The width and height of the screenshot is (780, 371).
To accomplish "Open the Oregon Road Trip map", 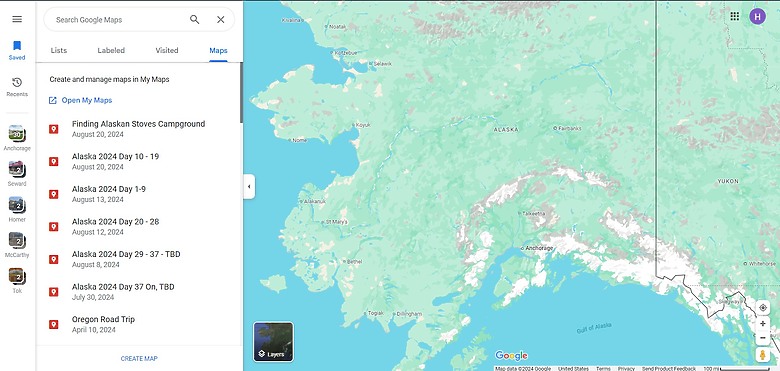I will click(138, 324).
